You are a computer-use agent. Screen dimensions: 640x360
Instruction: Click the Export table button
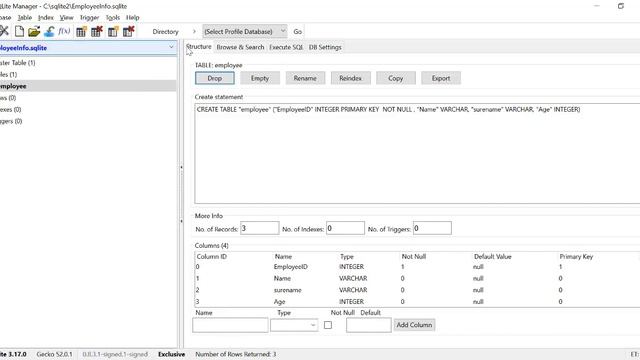point(441,78)
